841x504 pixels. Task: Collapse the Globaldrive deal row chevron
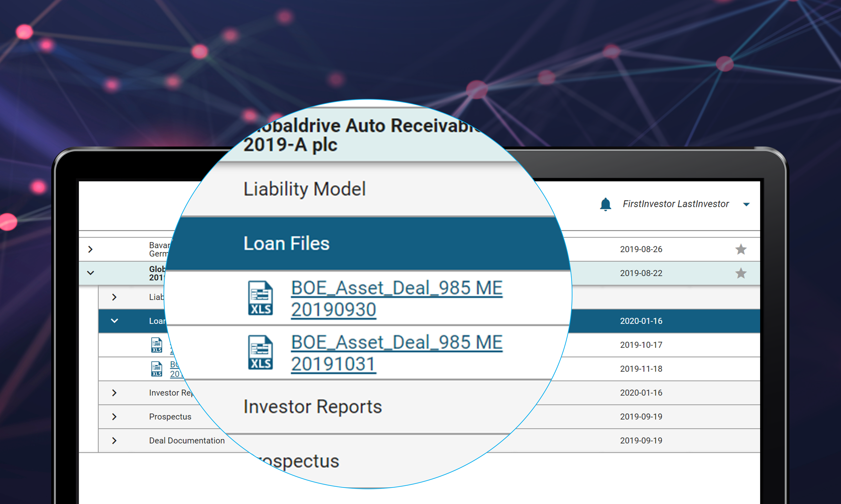90,273
